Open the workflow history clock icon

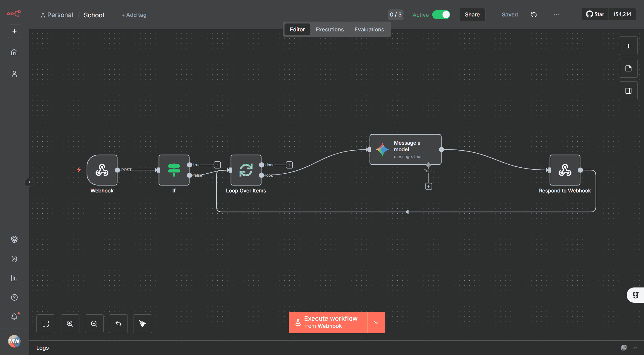click(x=534, y=15)
